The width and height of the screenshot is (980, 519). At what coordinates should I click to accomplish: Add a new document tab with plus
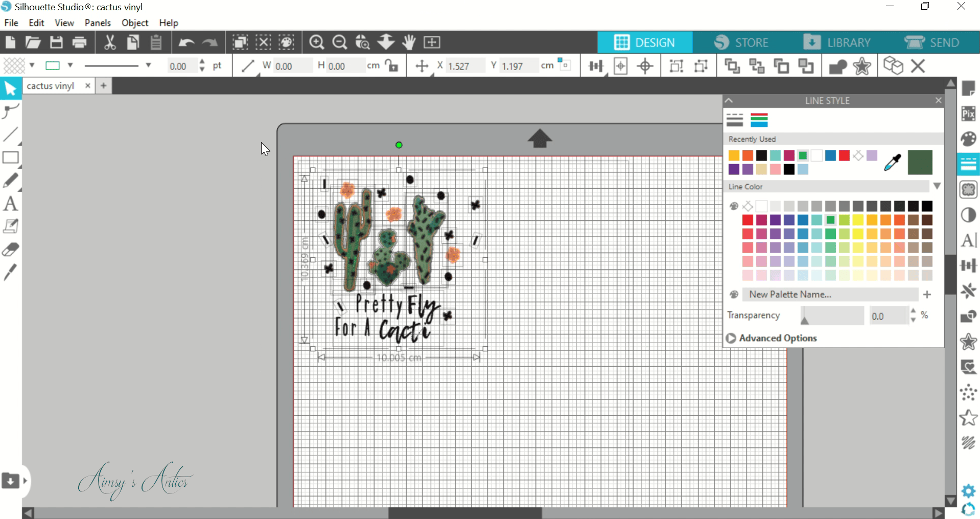pyautogui.click(x=104, y=86)
